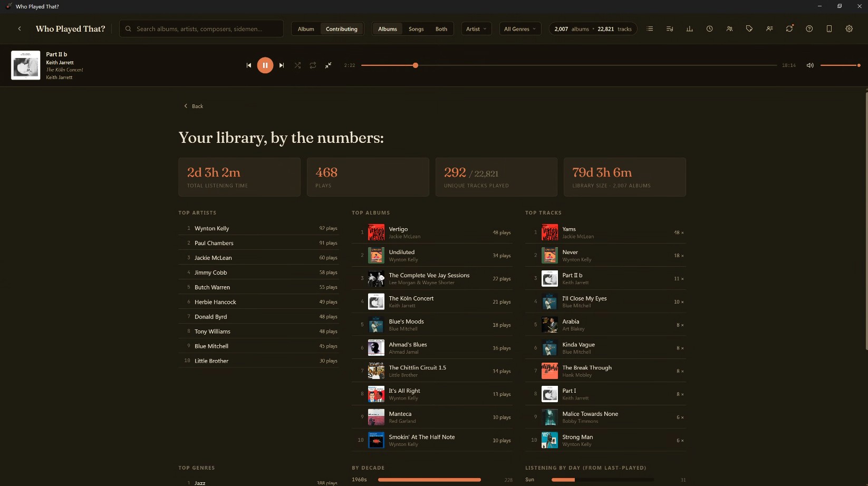Image resolution: width=868 pixels, height=486 pixels.
Task: Open the help question mark icon
Action: pyautogui.click(x=809, y=29)
